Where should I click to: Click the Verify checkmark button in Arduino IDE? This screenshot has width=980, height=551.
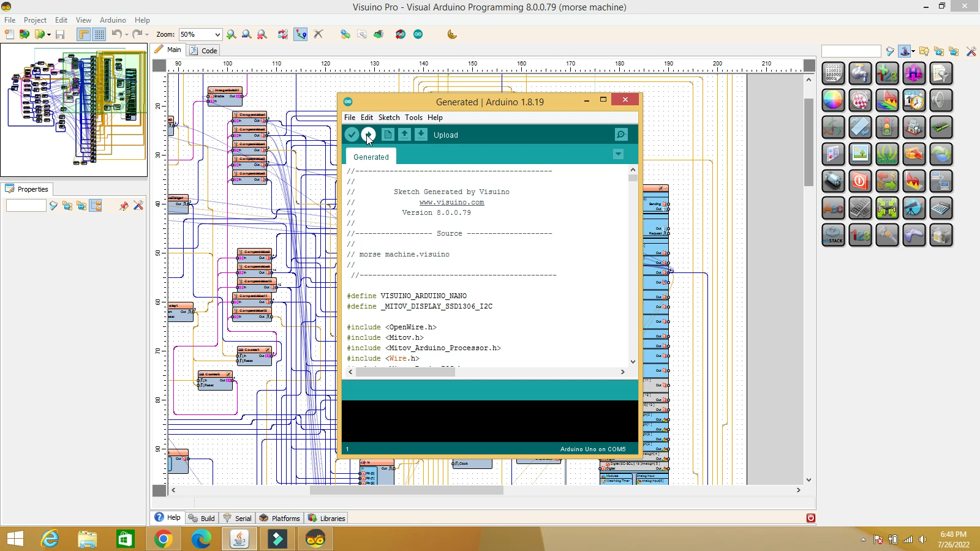tap(352, 135)
